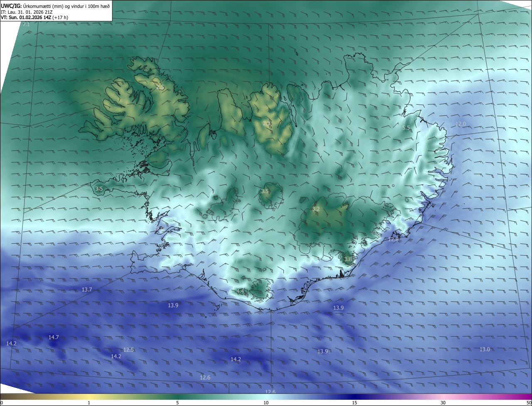Click the title text "UWC/IG: Úrkomumætti (mm) og vindur"

tap(55, 6)
